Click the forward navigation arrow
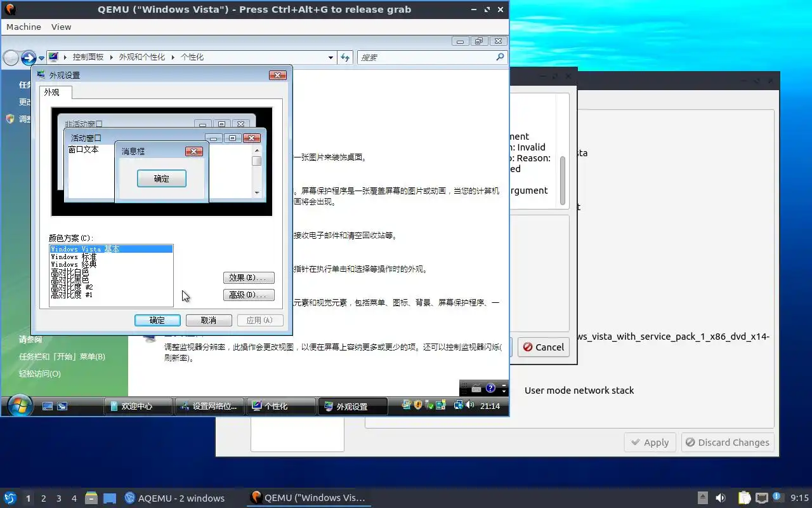812x508 pixels. pos(28,58)
